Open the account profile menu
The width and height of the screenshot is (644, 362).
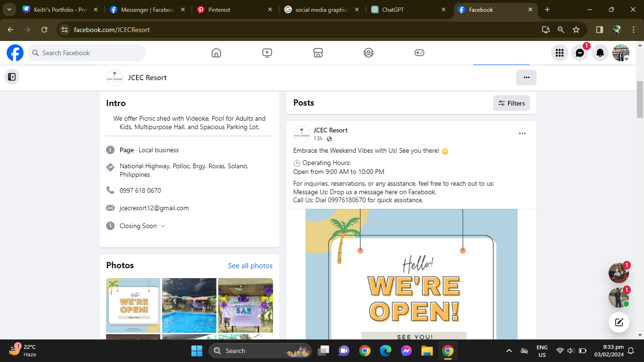620,53
